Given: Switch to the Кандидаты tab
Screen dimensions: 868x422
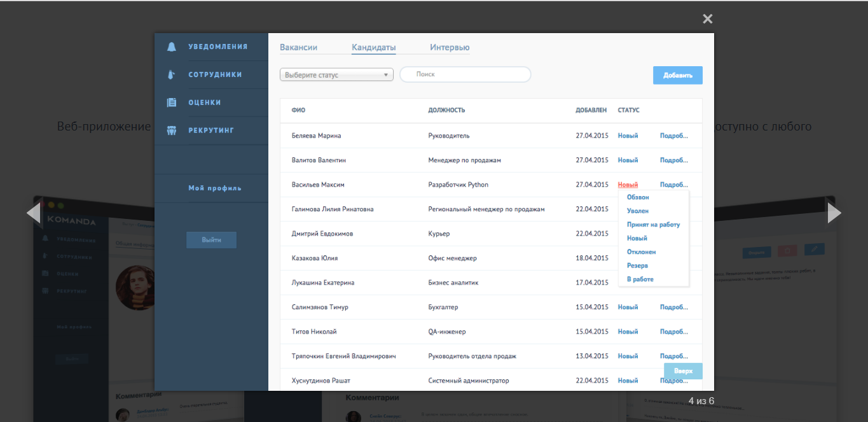Looking at the screenshot, I should coord(374,48).
